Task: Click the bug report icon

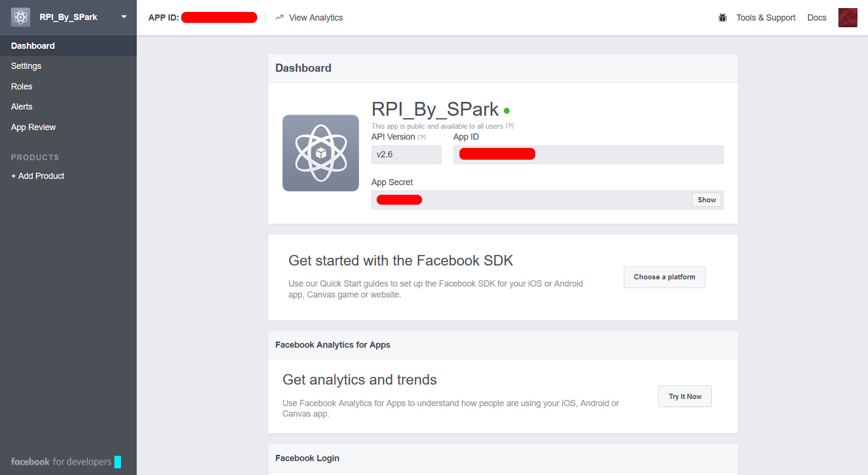Action: click(x=723, y=17)
